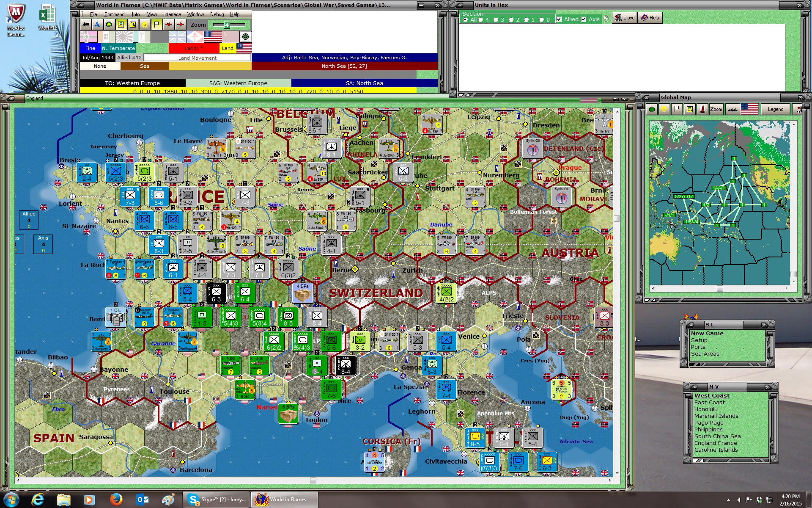Image resolution: width=812 pixels, height=508 pixels.
Task: Open the Command menu
Action: (x=114, y=14)
